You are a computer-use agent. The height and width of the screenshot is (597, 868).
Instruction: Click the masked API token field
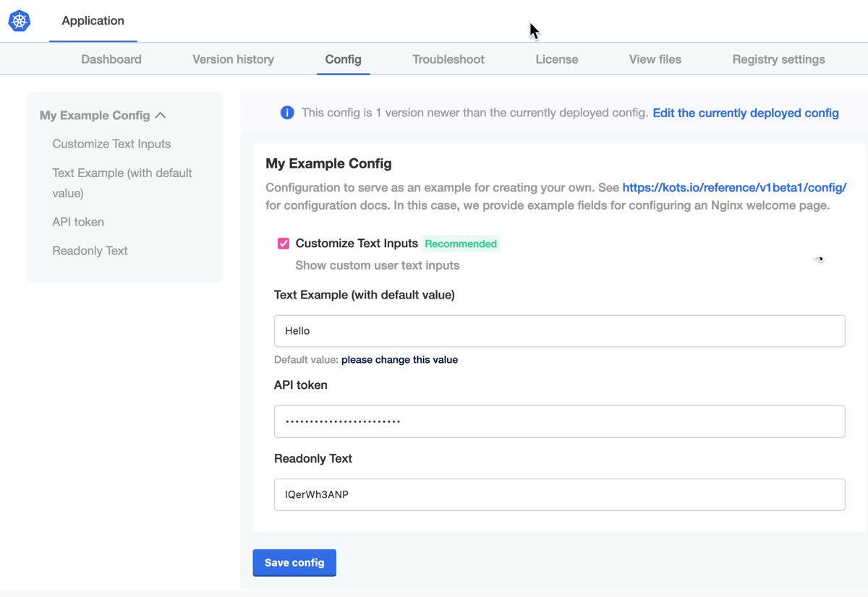(x=559, y=421)
